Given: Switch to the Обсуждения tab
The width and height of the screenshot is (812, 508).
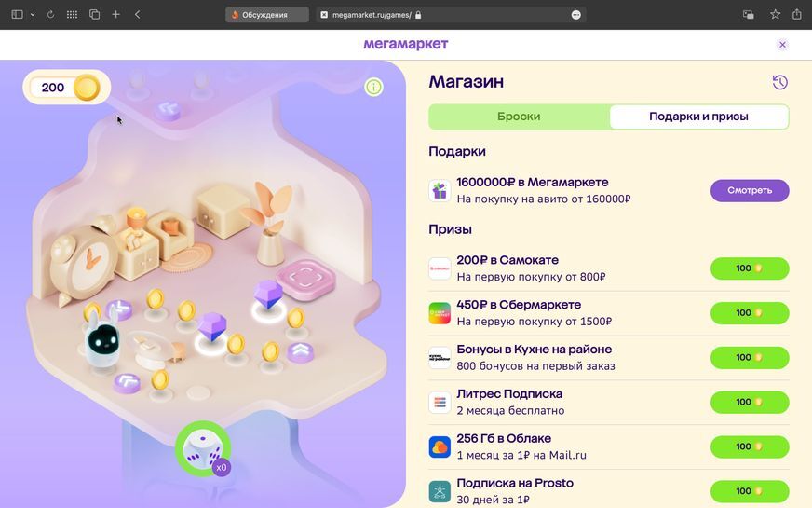Looking at the screenshot, I should [x=266, y=15].
